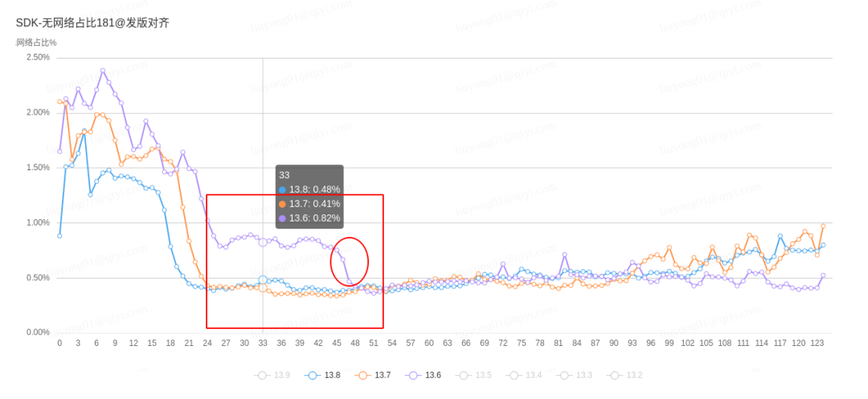Enable the 13.4 series in legend

tap(524, 375)
